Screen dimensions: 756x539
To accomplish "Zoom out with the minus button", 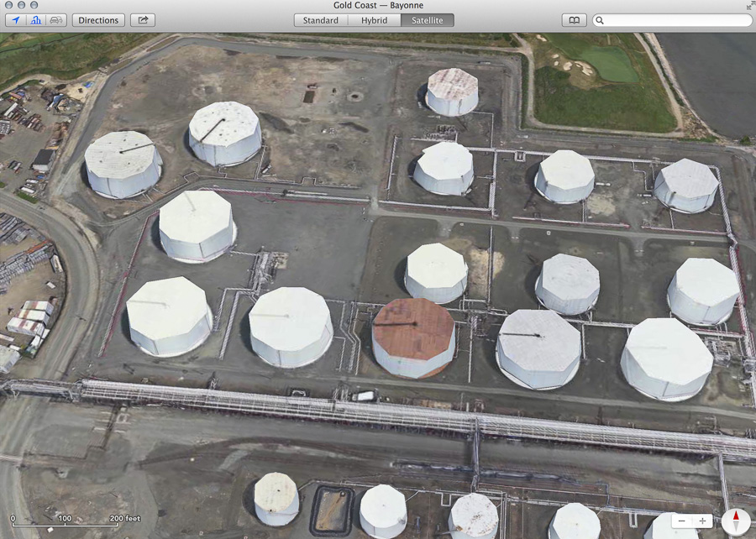I will click(683, 520).
